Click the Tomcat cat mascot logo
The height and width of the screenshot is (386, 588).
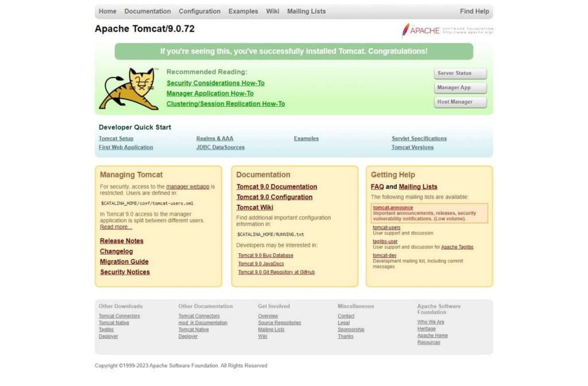pyautogui.click(x=129, y=89)
